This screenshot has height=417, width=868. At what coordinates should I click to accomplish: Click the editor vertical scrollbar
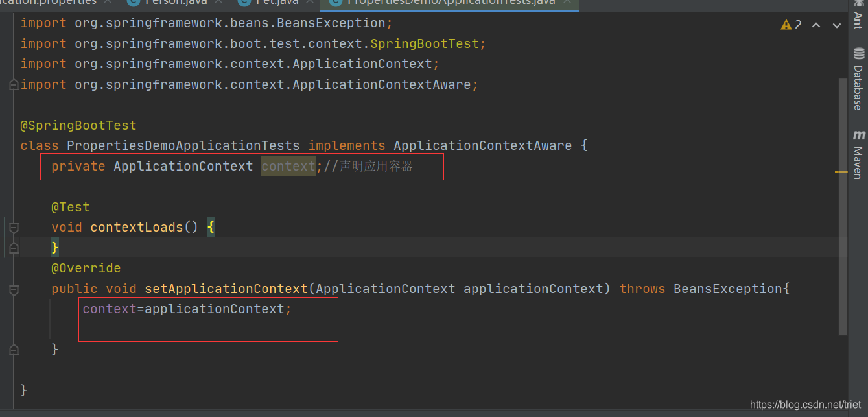pyautogui.click(x=843, y=206)
